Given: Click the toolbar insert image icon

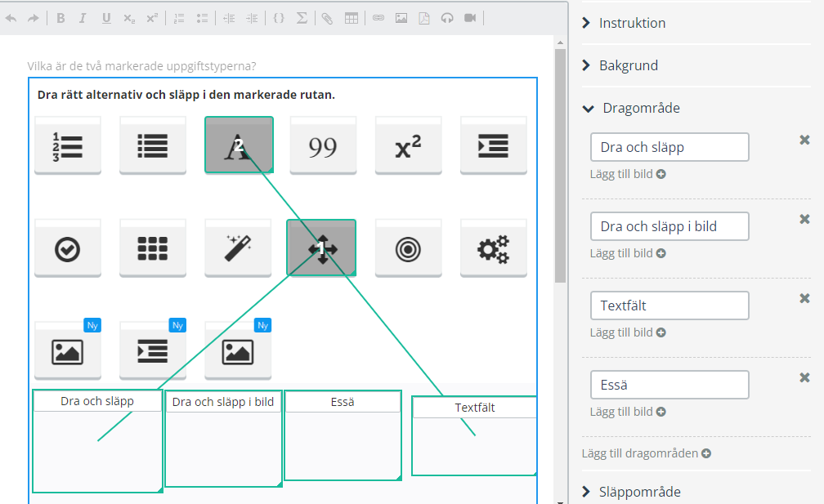Looking at the screenshot, I should (x=401, y=18).
